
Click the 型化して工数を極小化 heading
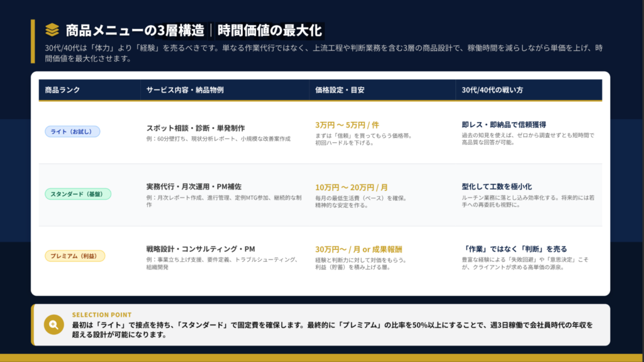tap(497, 187)
